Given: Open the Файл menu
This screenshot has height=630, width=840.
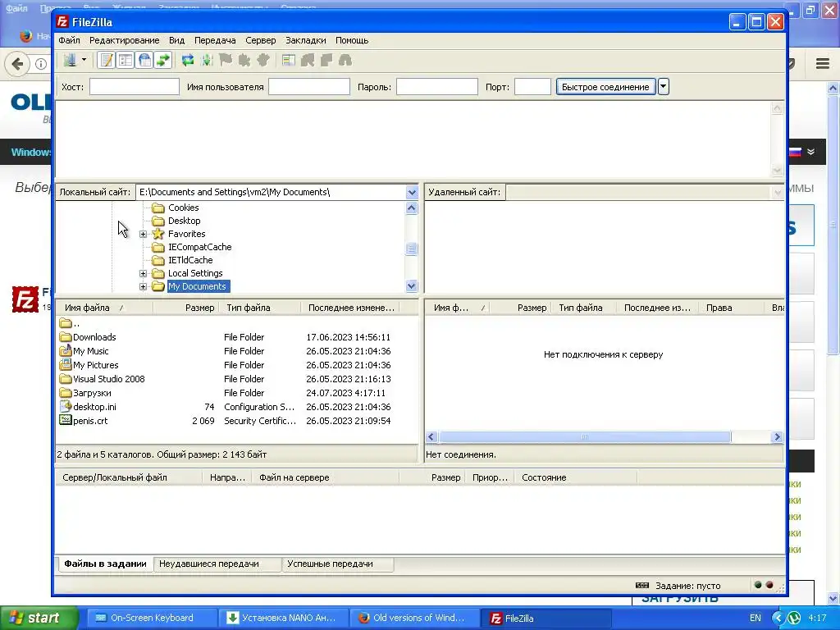Looking at the screenshot, I should (x=69, y=40).
